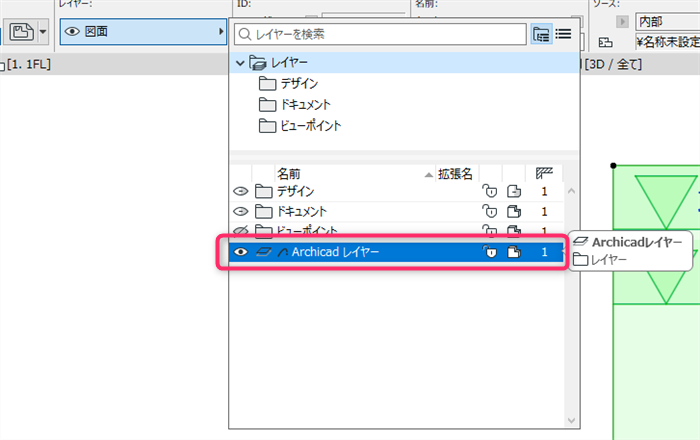Image resolution: width=700 pixels, height=440 pixels.
Task: Click the ¥名称未設定 field
Action: point(668,42)
